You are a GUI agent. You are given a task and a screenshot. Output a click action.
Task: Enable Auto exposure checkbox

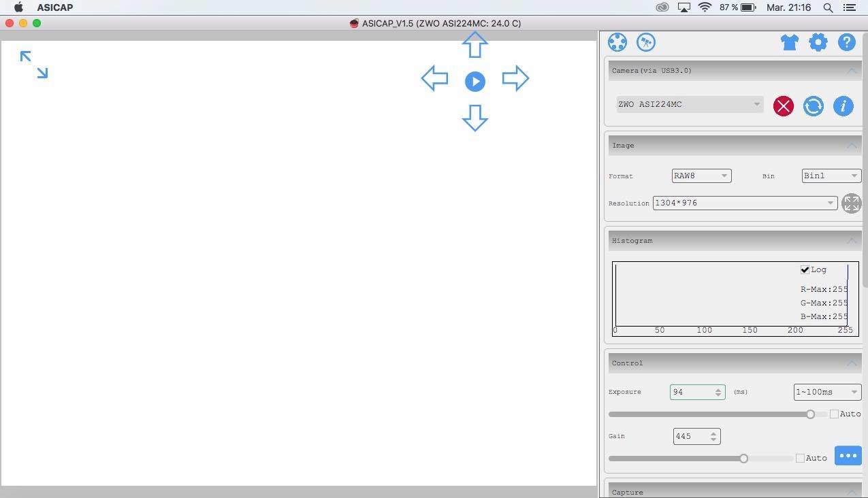[834, 414]
